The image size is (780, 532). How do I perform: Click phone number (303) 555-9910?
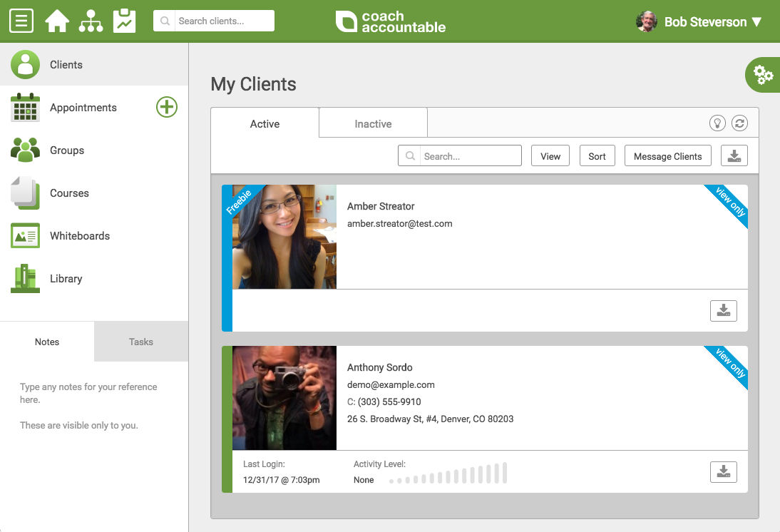[x=389, y=401]
